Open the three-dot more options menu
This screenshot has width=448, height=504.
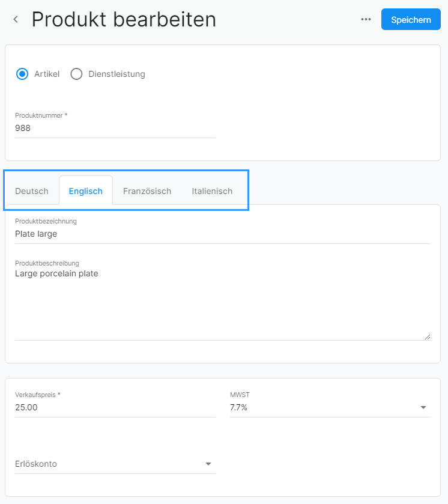366,20
